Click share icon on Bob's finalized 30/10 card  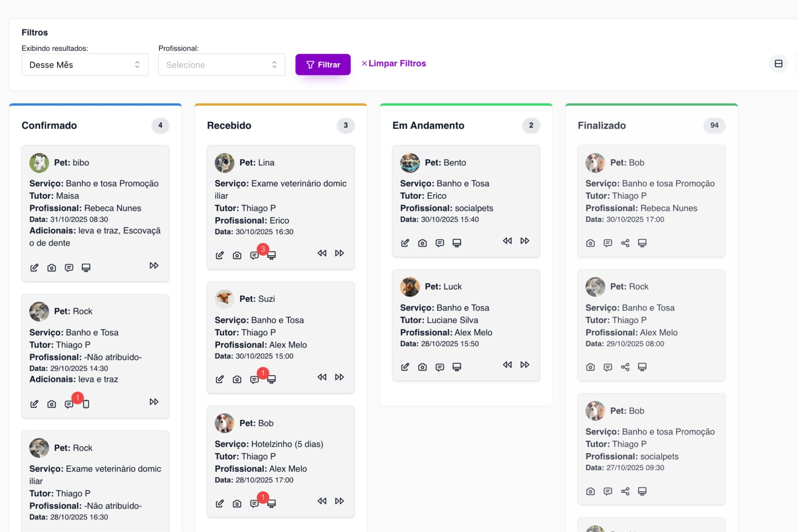click(x=625, y=243)
